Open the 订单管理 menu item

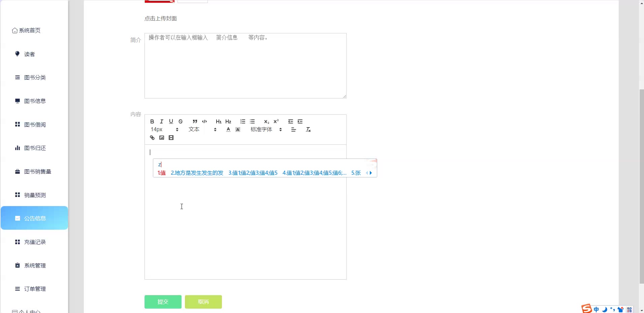[x=34, y=289]
